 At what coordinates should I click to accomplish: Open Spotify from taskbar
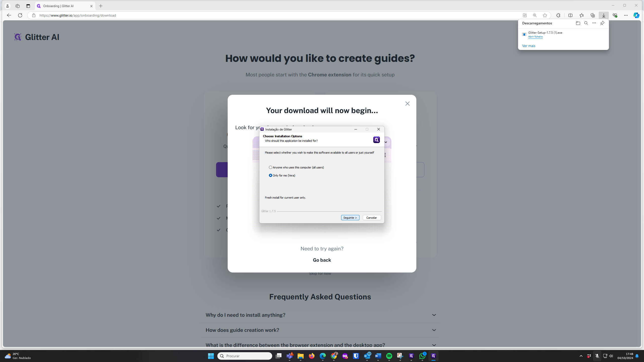click(x=389, y=356)
